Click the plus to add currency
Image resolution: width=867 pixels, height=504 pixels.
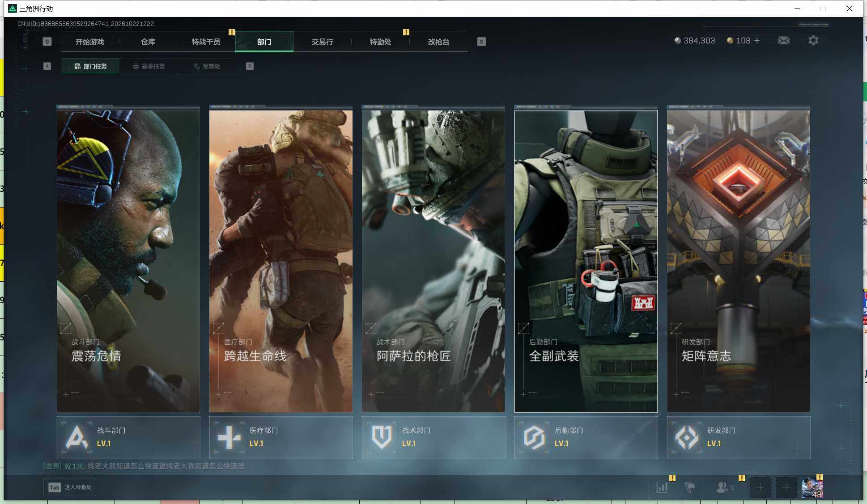click(757, 41)
